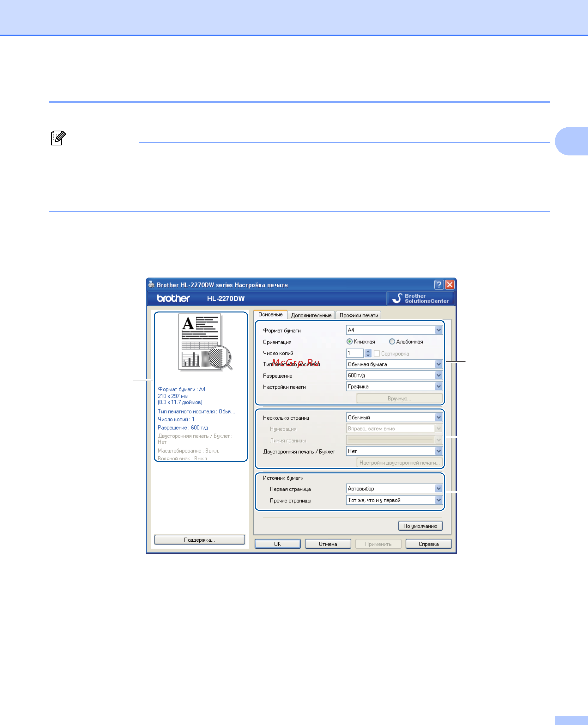
Task: Open Двусторонняя печать / Буклет dropdown
Action: point(394,451)
